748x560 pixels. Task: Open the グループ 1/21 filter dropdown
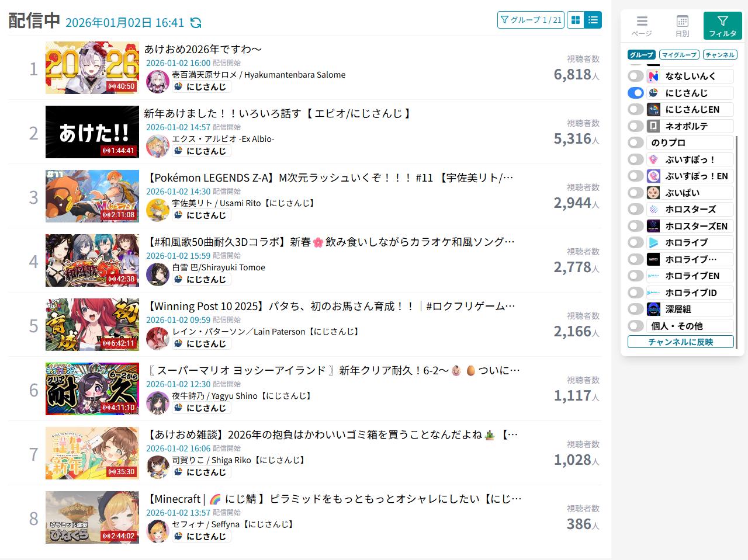(531, 20)
